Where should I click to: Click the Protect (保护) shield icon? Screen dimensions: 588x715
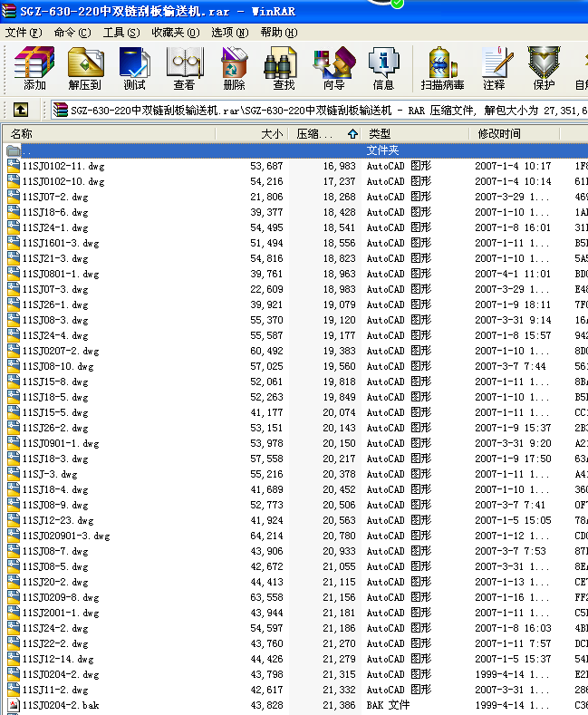click(544, 62)
